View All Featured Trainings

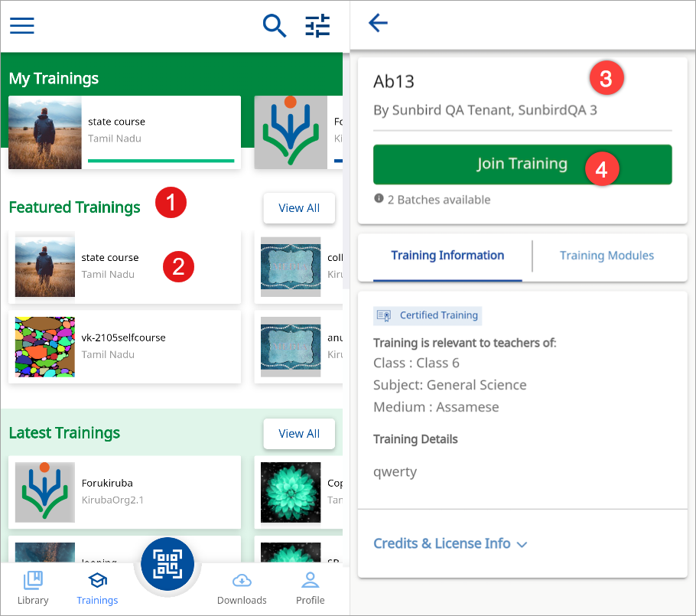[x=299, y=208]
